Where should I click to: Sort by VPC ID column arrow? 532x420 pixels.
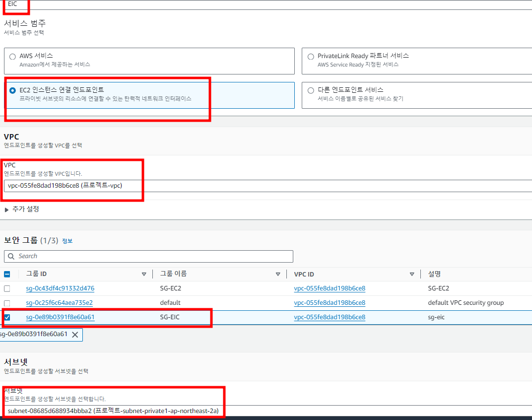point(412,274)
